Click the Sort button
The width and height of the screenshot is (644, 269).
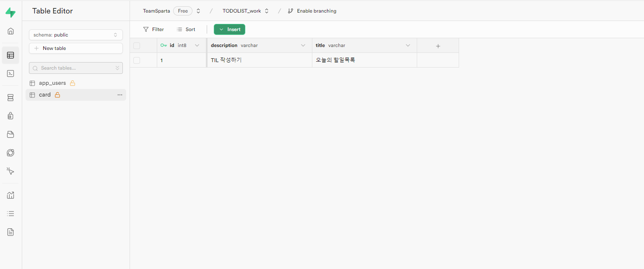186,29
